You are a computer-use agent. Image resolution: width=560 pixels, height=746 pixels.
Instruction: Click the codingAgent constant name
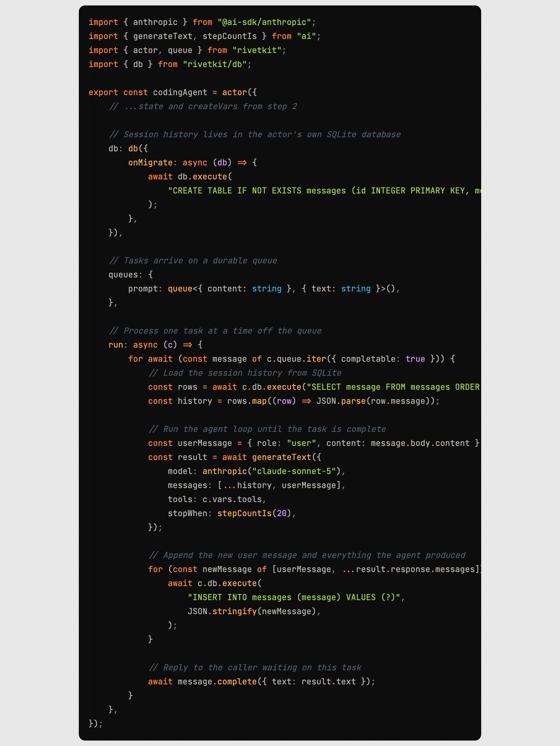[180, 93]
